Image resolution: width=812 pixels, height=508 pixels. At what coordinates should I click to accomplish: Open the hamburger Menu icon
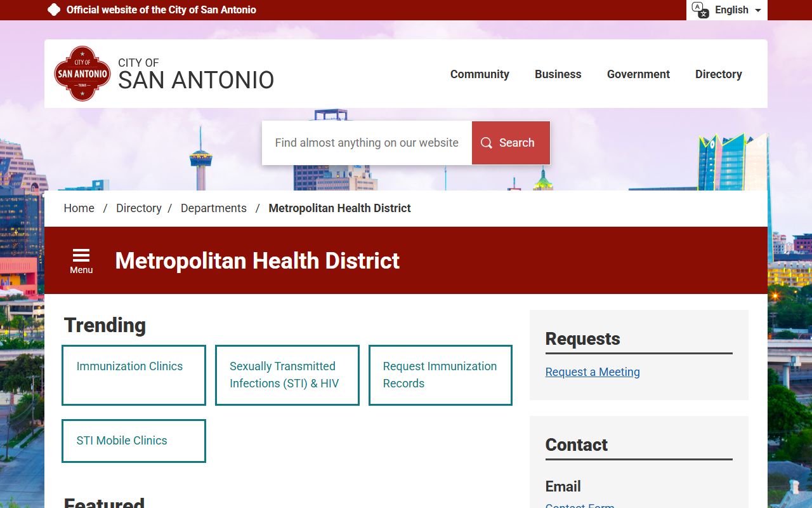(81, 260)
